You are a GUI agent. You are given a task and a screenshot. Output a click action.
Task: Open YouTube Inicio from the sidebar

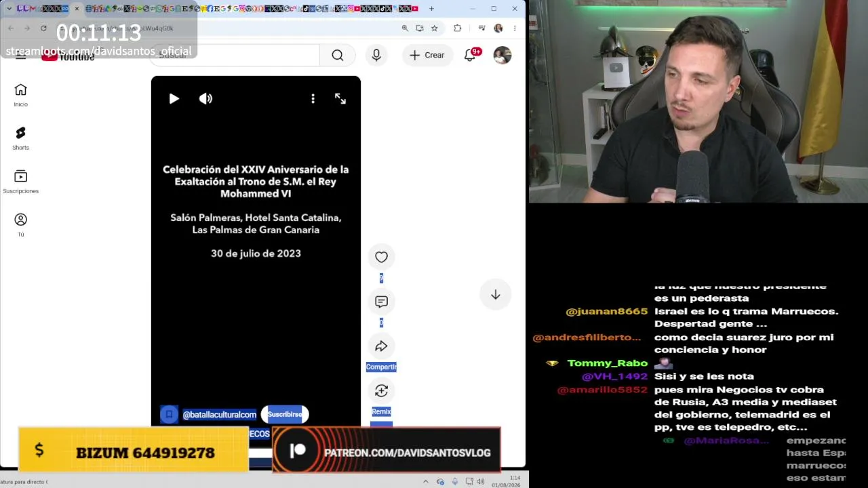(20, 95)
